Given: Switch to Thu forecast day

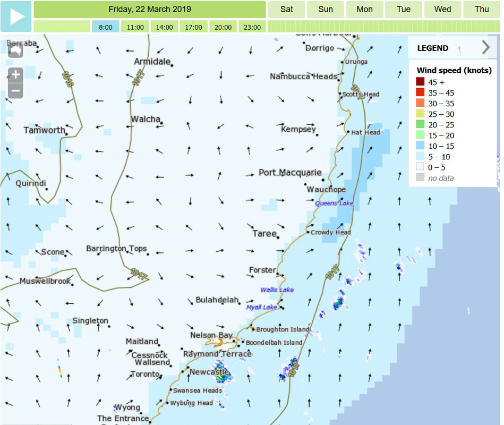Looking at the screenshot, I should click(482, 10).
